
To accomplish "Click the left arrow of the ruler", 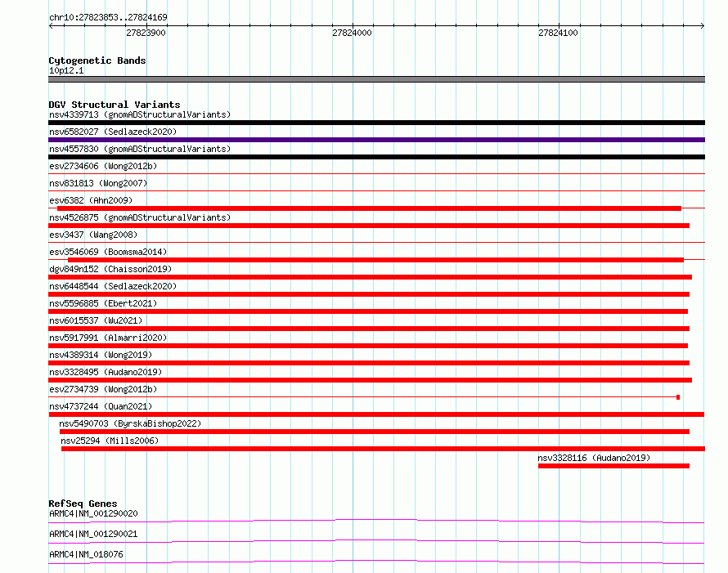I will coord(51,26).
